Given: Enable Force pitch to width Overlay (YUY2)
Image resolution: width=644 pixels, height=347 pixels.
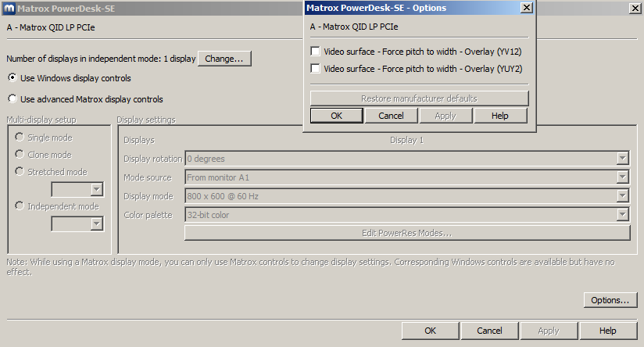Looking at the screenshot, I should tap(316, 69).
